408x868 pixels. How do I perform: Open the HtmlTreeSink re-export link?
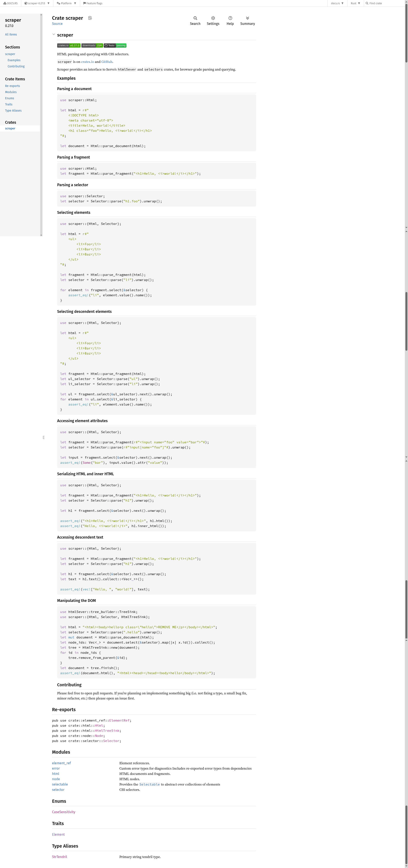point(107,730)
